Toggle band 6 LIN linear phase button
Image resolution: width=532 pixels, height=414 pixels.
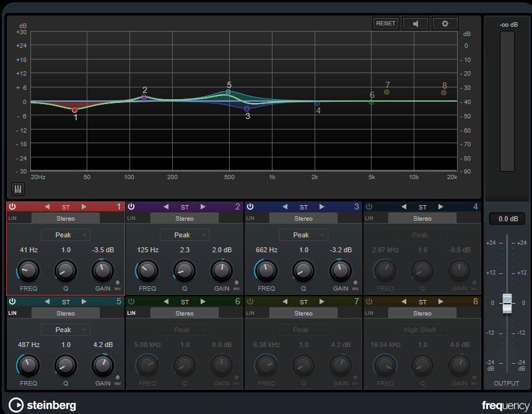[131, 313]
